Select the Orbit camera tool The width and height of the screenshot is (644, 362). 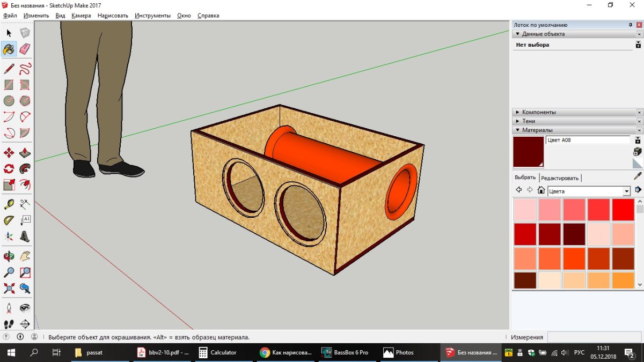tap(9, 256)
